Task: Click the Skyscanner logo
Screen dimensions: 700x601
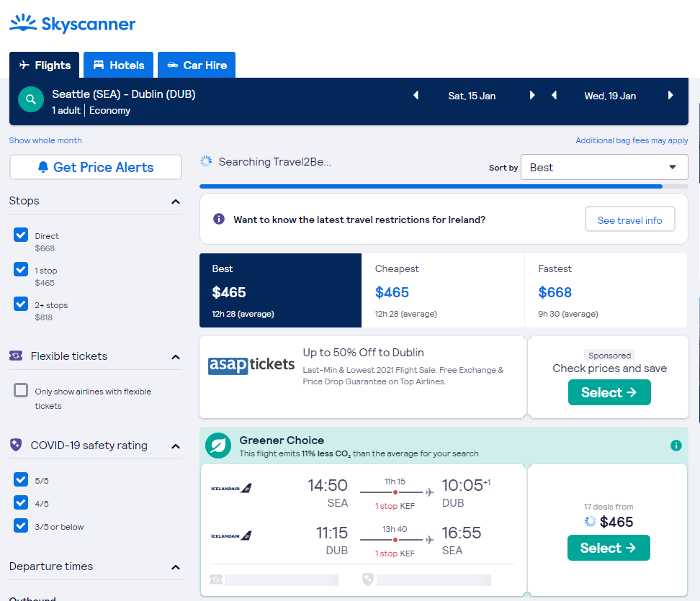Action: 72,24
